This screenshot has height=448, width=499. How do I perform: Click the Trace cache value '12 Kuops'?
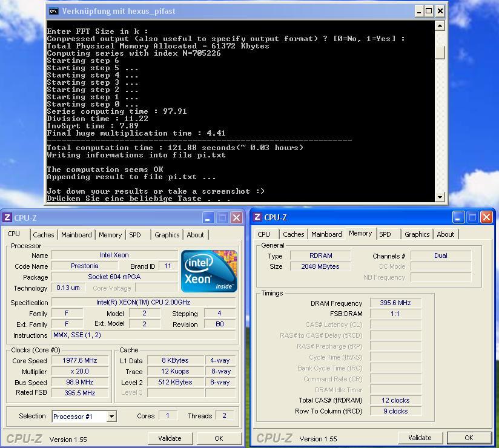176,371
